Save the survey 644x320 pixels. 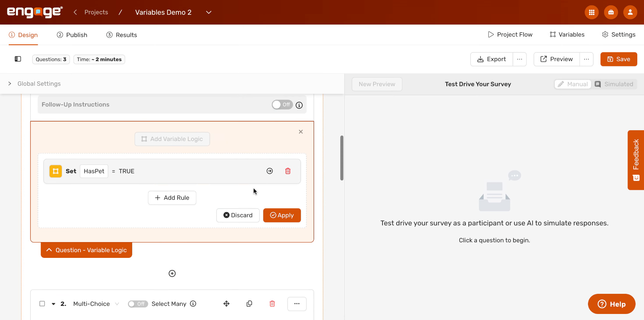(x=619, y=59)
